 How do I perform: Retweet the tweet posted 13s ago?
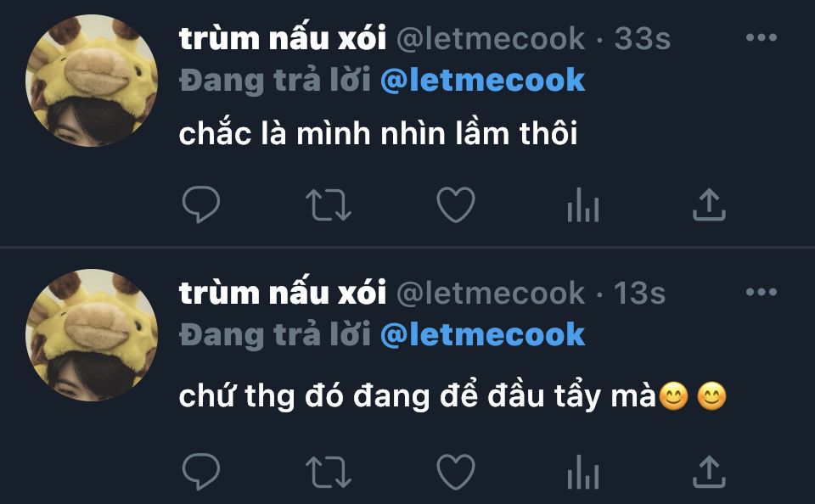(x=329, y=471)
